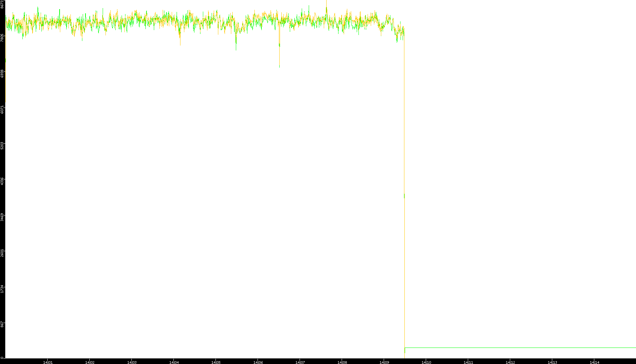636x364 pixels.
Task: Click the 4336 vertical axis label
Action: coord(2,181)
